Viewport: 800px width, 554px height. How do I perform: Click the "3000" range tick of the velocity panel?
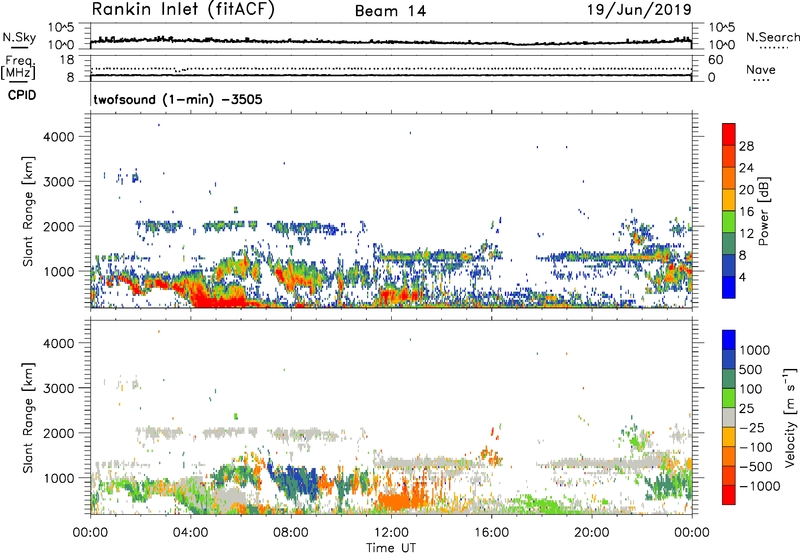[58, 388]
